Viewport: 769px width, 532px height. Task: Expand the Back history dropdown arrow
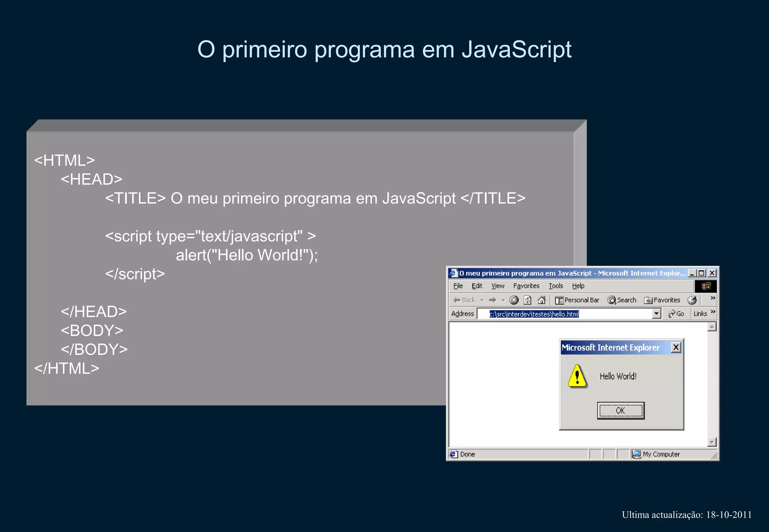[482, 300]
